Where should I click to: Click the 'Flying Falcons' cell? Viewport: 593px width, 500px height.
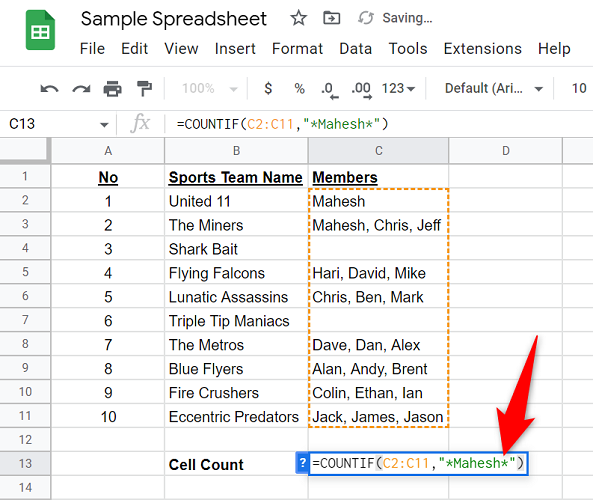(236, 273)
